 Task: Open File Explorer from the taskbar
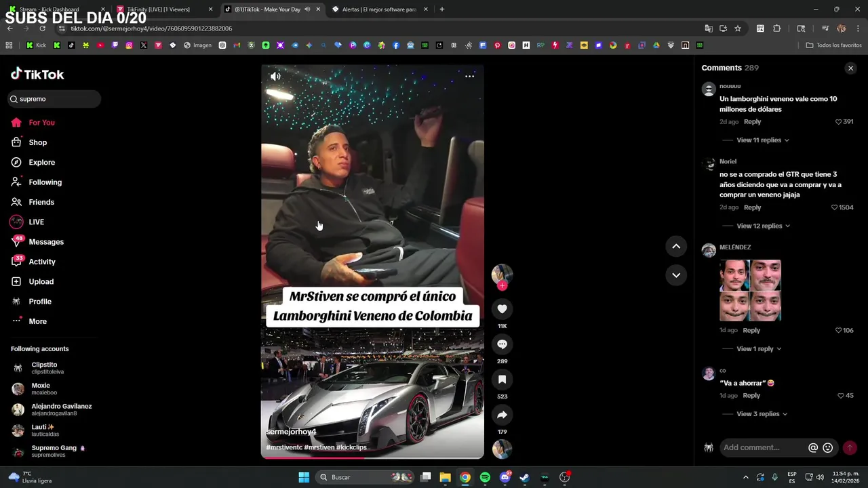(x=445, y=477)
